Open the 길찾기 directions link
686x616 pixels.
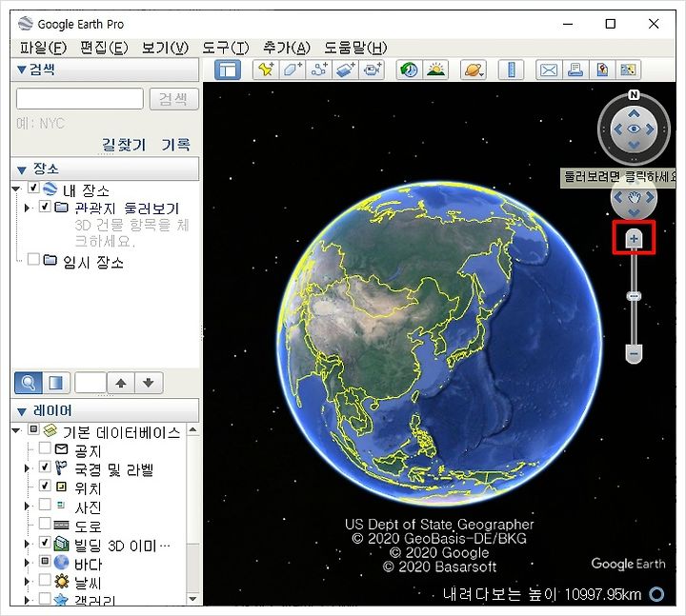pos(124,145)
